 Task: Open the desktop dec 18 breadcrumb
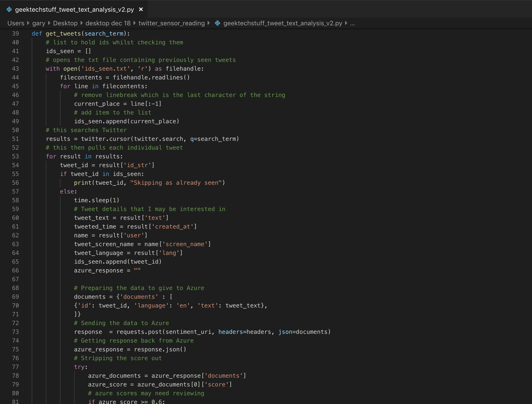[x=108, y=23]
